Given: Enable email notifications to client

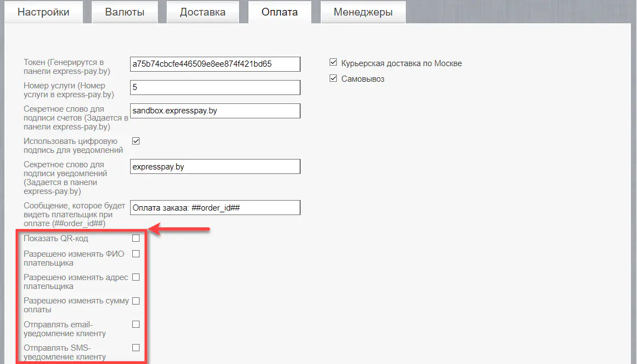Looking at the screenshot, I should (136, 324).
